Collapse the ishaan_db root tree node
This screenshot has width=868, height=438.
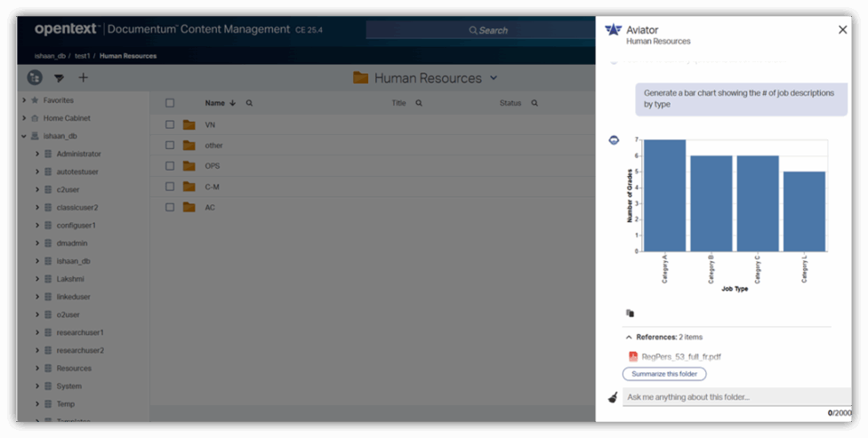point(24,136)
